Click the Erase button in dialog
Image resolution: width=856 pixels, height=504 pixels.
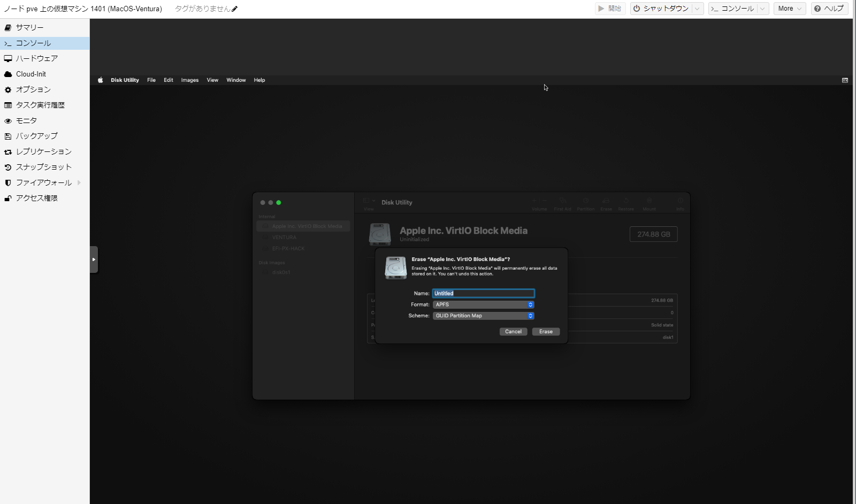click(x=546, y=332)
